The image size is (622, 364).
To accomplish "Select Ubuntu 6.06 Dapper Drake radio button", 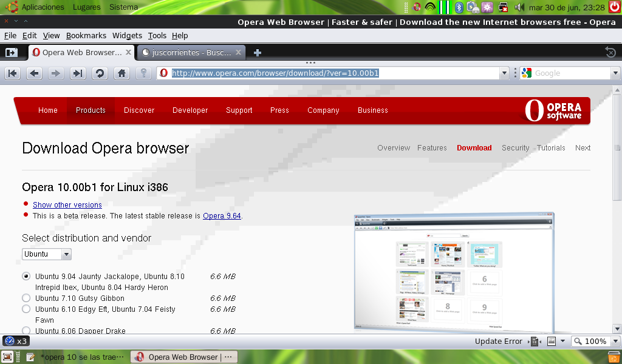I will 26,331.
